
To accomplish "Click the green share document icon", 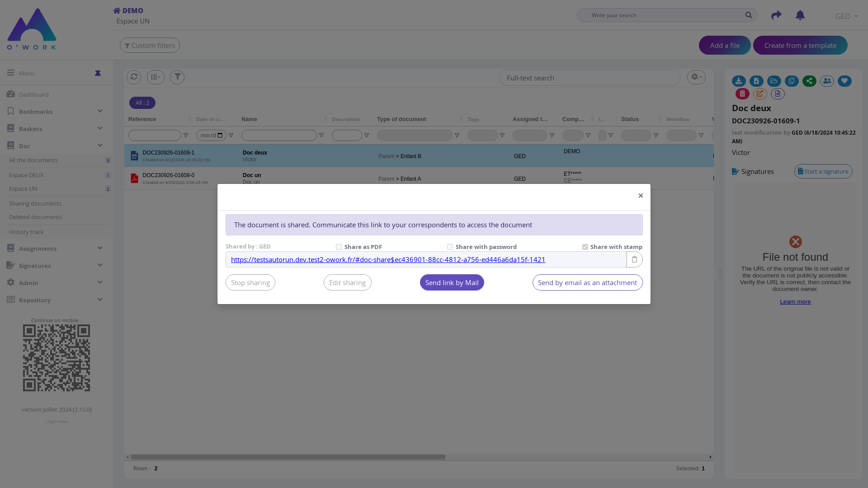I will click(809, 81).
